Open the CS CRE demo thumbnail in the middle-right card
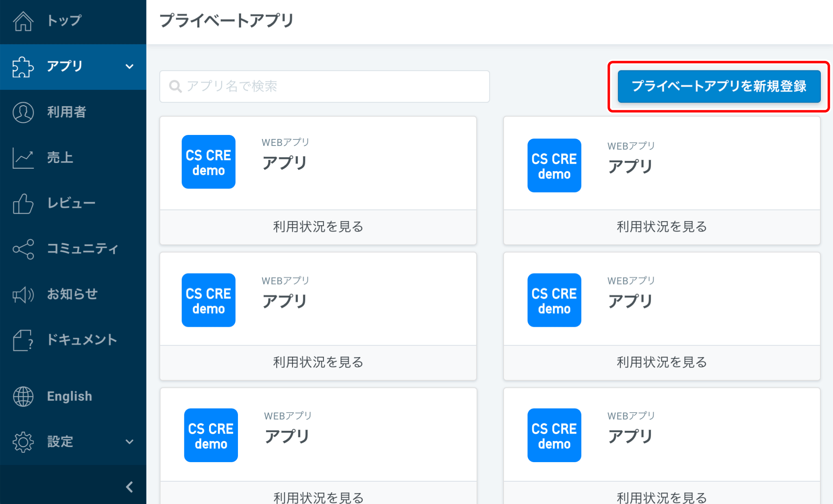833x504 pixels. [x=554, y=300]
